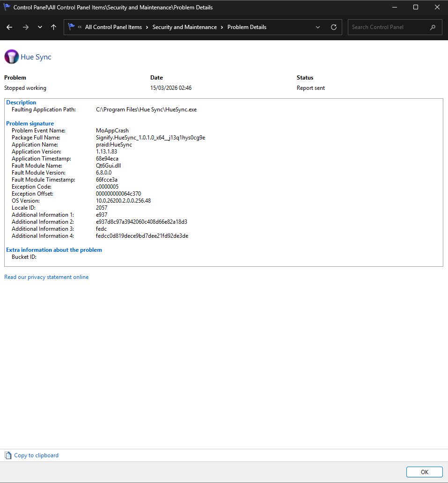The height and width of the screenshot is (483, 448).
Task: Select application version 1.13.1.83
Action: (106, 152)
